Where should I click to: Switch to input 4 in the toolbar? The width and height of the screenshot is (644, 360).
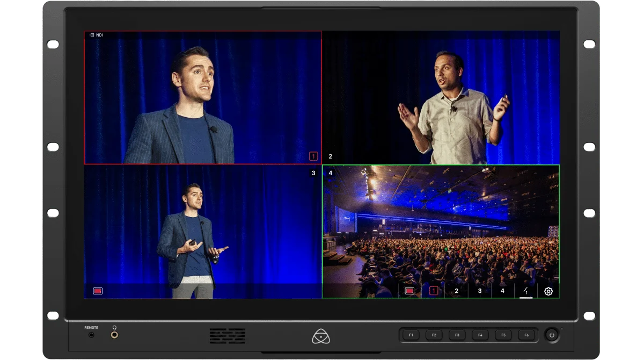tap(503, 291)
